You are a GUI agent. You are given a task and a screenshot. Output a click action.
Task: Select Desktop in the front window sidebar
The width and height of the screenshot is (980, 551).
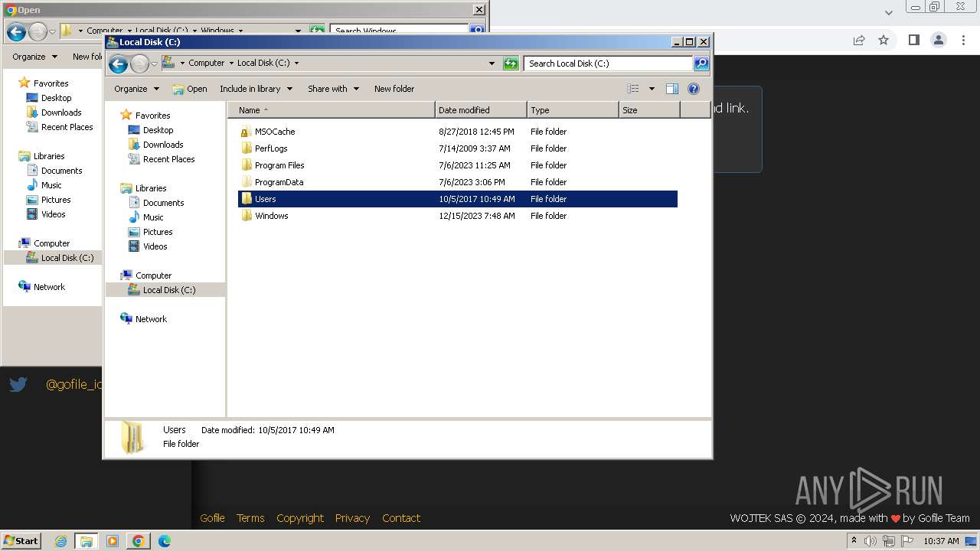point(158,130)
